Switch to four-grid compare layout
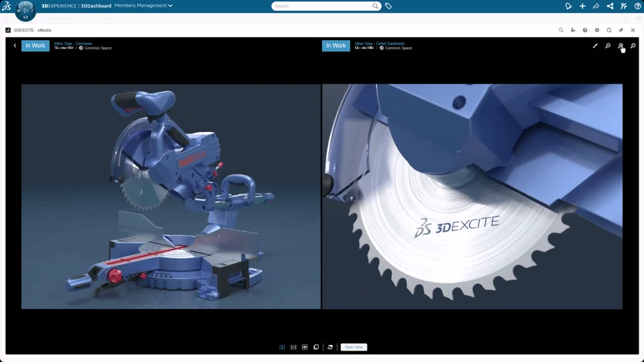 [x=305, y=347]
